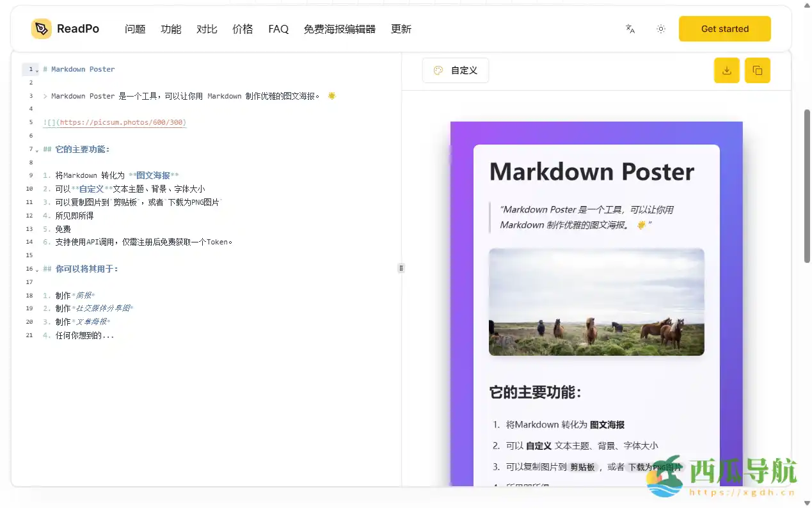Screen dimensions: 812x508
Task: Click 价格 in the navigation bar
Action: coord(243,29)
